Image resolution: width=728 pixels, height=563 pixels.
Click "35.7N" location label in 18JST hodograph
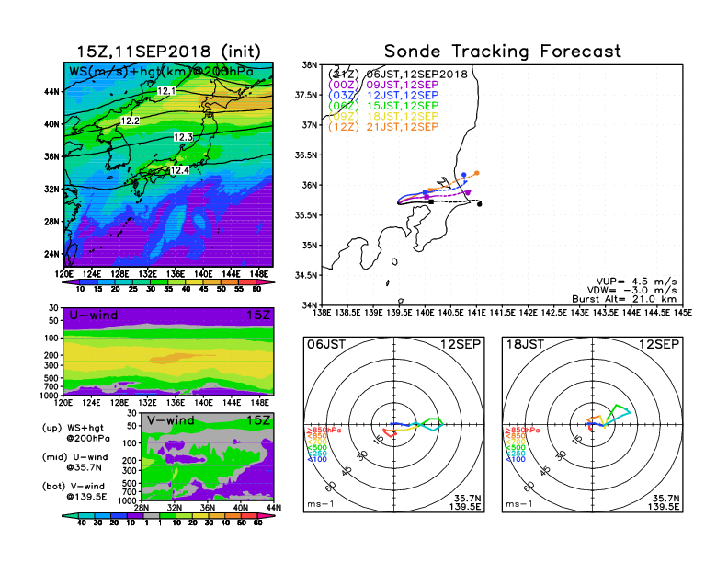pyautogui.click(x=665, y=499)
